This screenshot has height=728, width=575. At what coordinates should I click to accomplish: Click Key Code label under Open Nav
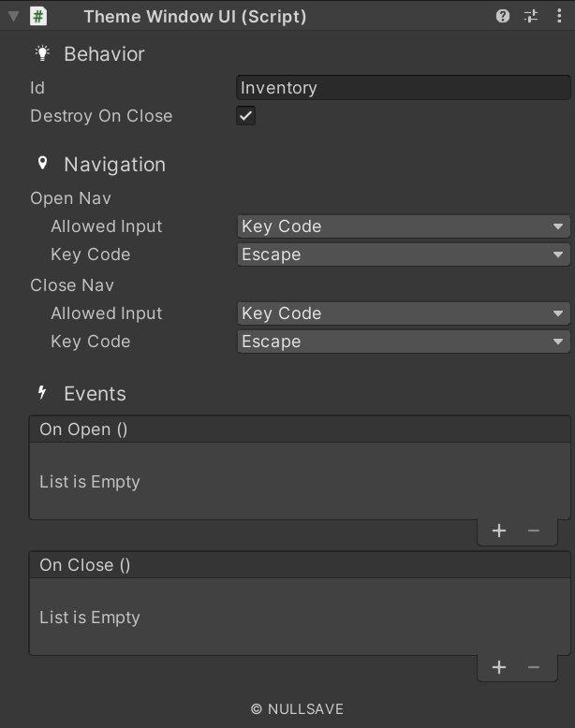91,255
